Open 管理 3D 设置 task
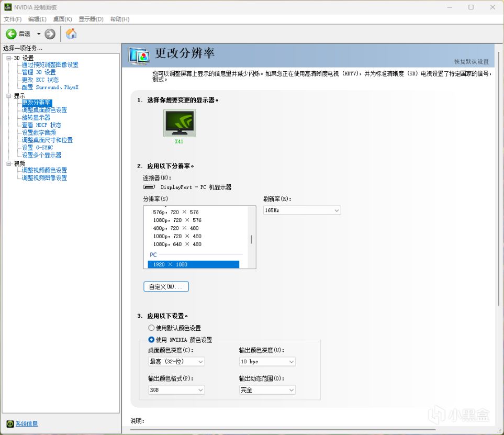The height and width of the screenshot is (435, 504). click(39, 72)
